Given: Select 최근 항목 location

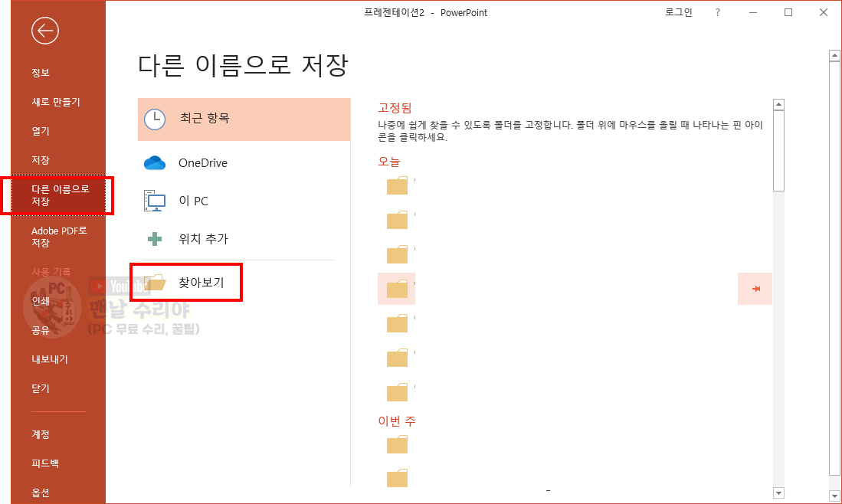Looking at the screenshot, I should tap(244, 119).
